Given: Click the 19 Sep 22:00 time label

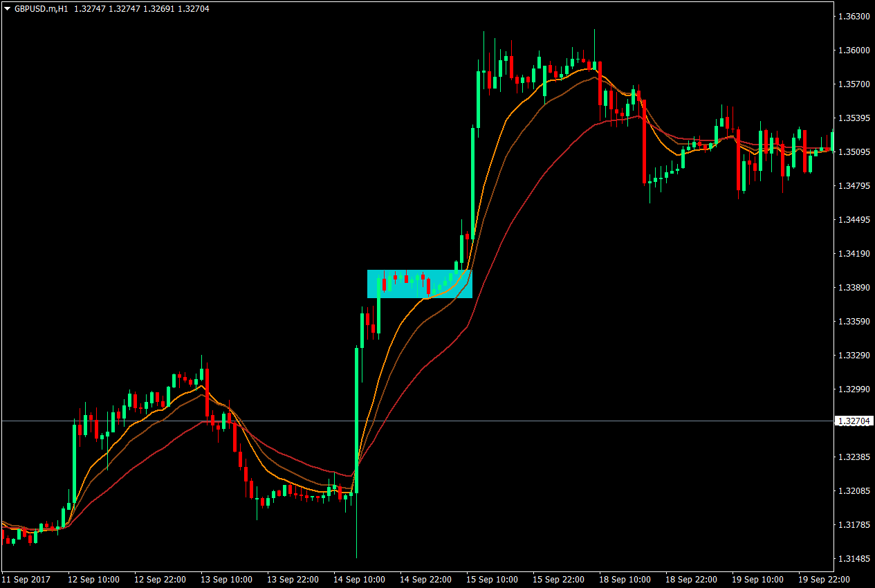Looking at the screenshot, I should pyautogui.click(x=824, y=579).
